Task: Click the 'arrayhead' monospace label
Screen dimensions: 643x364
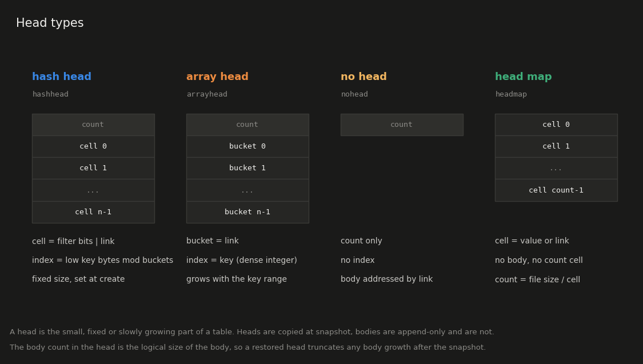Action: coord(207,94)
